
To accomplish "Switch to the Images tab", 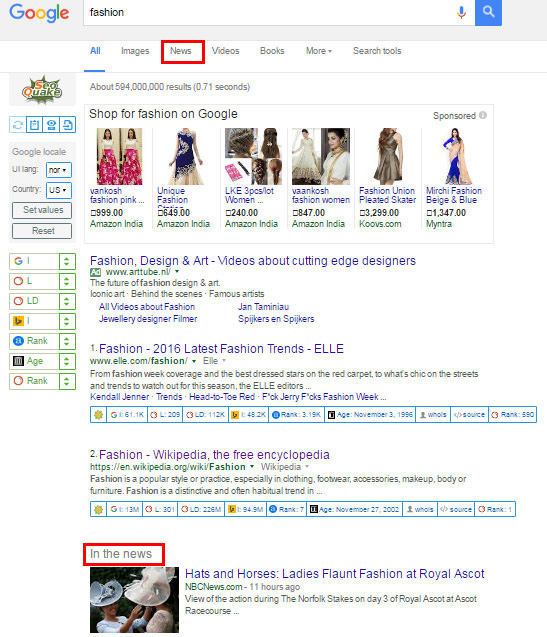I will point(135,51).
